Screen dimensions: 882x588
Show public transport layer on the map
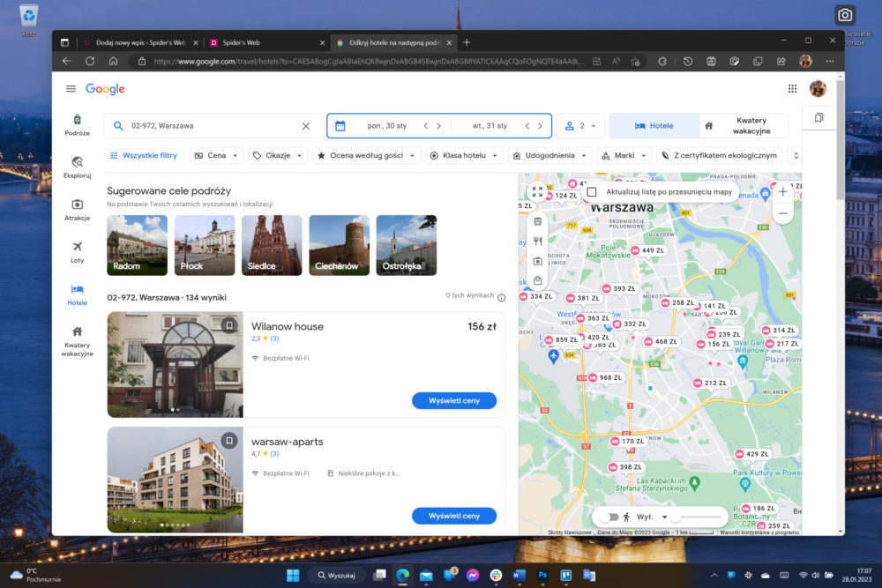point(538,221)
